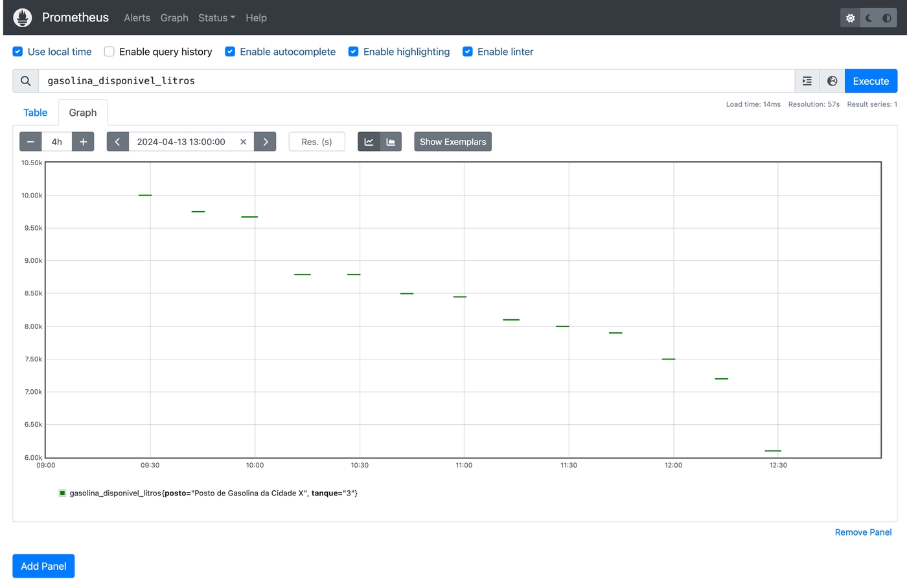Switch to dark theme moon icon
Image resolution: width=907 pixels, height=588 pixels.
[x=869, y=18]
